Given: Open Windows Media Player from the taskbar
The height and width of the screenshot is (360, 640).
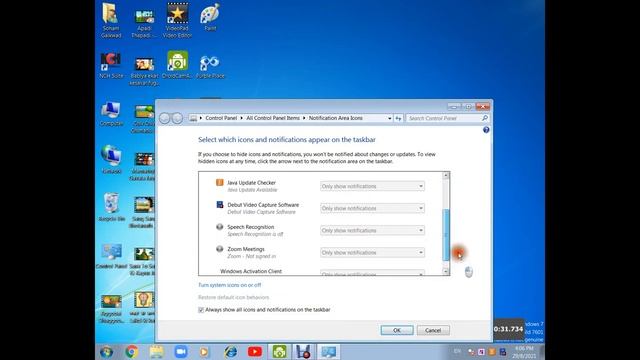Looking at the screenshot, I should (204, 351).
